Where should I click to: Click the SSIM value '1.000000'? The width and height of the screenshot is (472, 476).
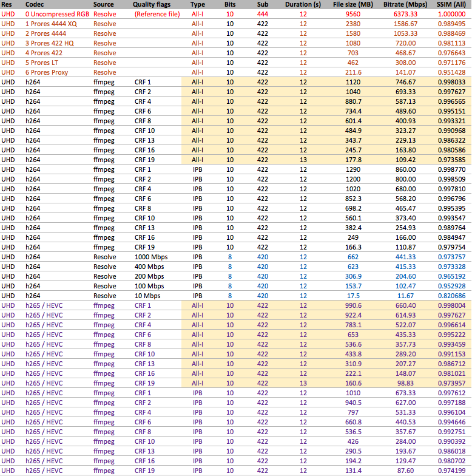click(x=451, y=15)
